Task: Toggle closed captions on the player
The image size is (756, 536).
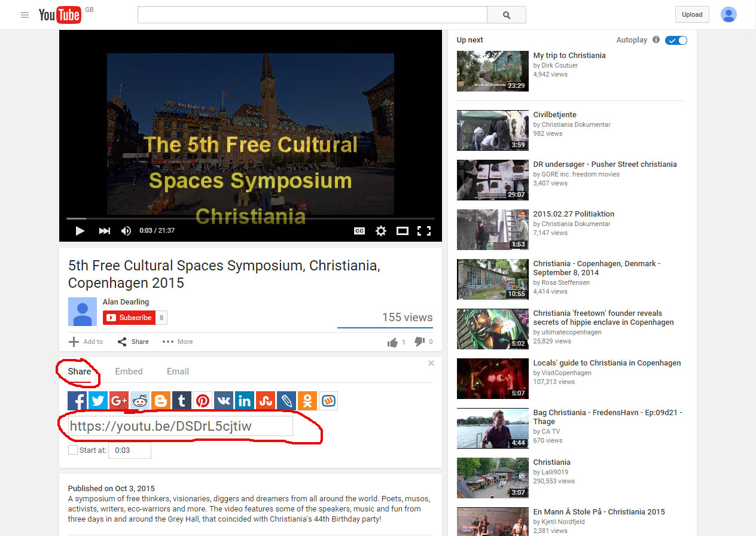Action: click(359, 231)
